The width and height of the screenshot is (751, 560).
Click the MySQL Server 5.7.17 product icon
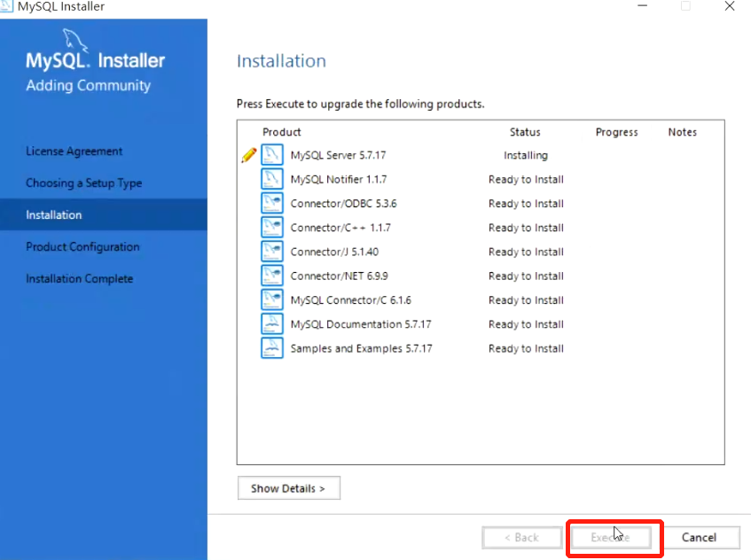pyautogui.click(x=272, y=154)
